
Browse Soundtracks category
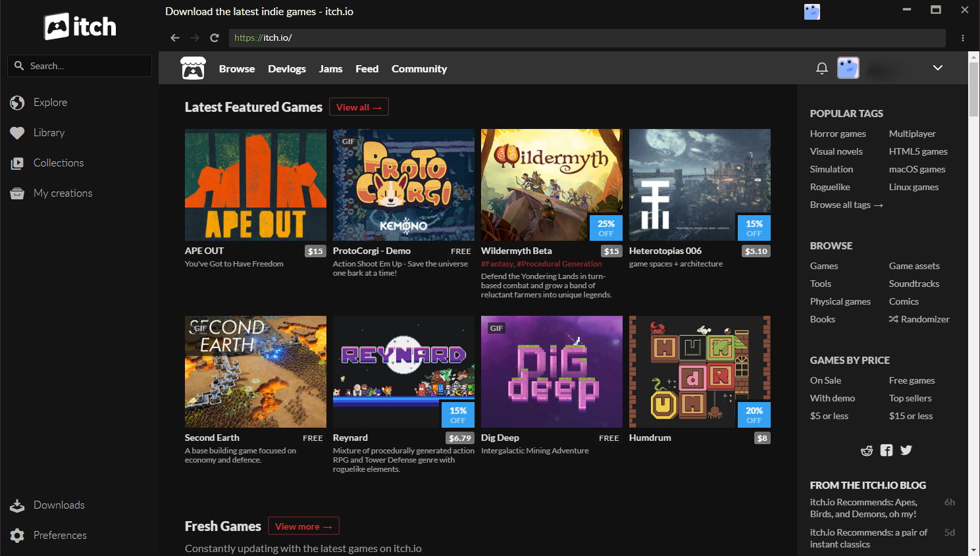point(914,284)
